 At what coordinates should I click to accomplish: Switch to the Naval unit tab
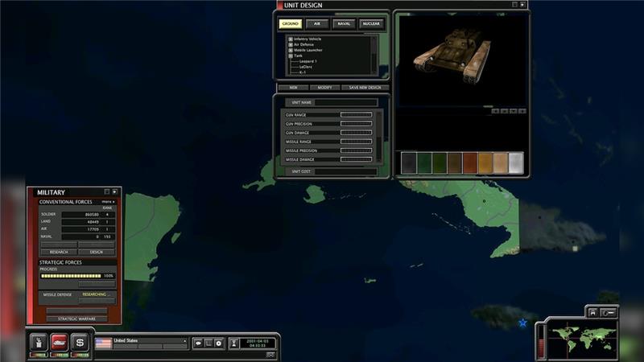pyautogui.click(x=344, y=24)
